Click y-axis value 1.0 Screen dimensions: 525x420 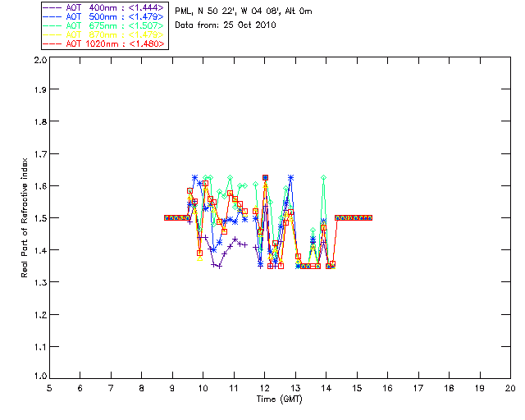click(x=40, y=376)
